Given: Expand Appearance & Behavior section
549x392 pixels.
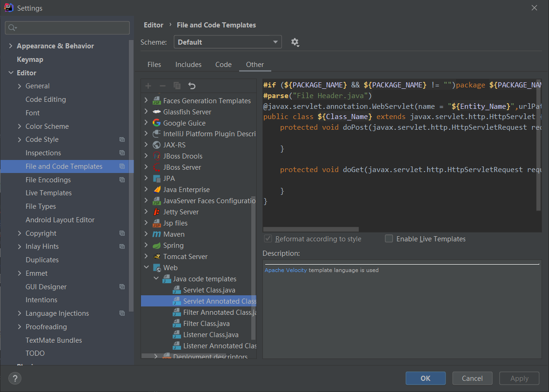Looking at the screenshot, I should [x=11, y=46].
